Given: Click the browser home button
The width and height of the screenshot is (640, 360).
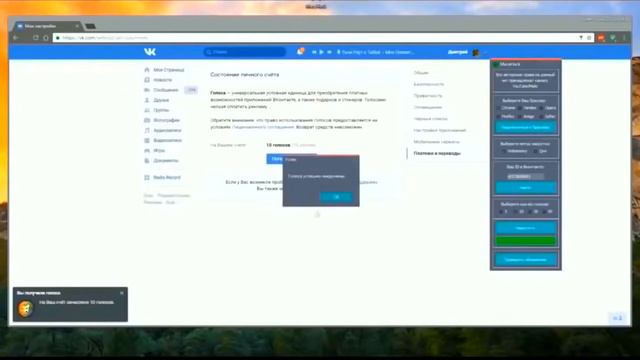Looking at the screenshot, I should click(46, 38).
